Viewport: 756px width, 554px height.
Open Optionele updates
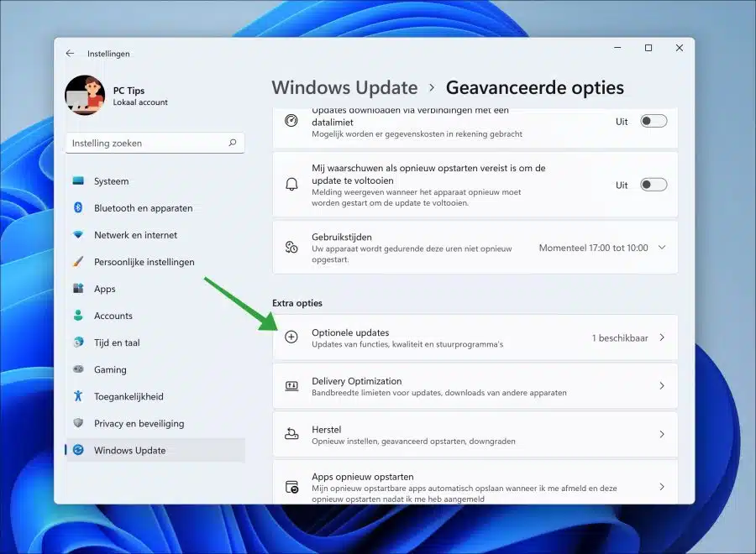coord(475,337)
